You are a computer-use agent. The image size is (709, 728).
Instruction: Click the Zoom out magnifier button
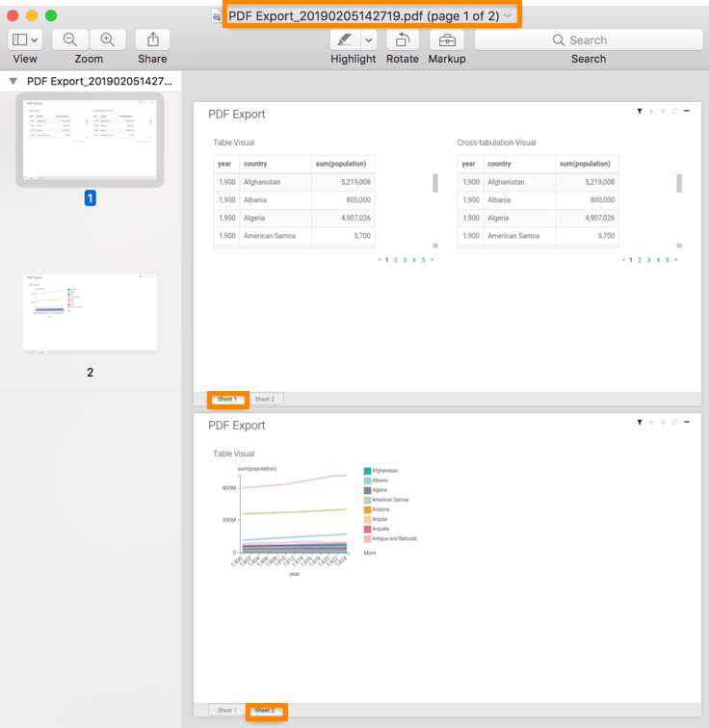click(x=70, y=39)
